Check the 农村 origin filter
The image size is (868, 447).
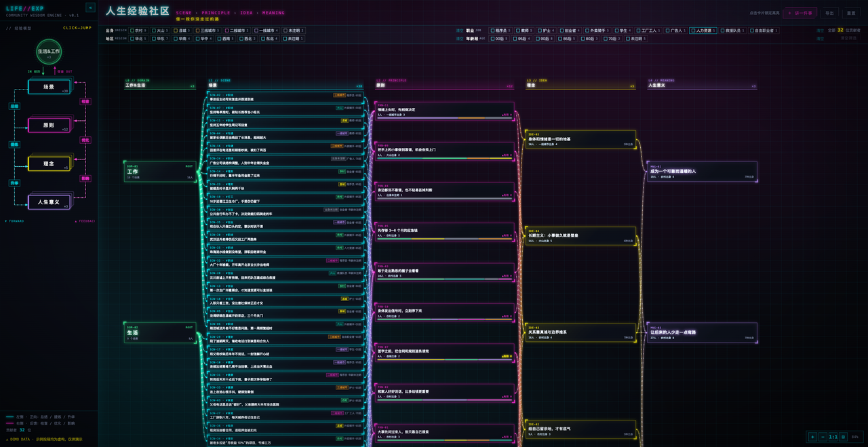click(139, 31)
